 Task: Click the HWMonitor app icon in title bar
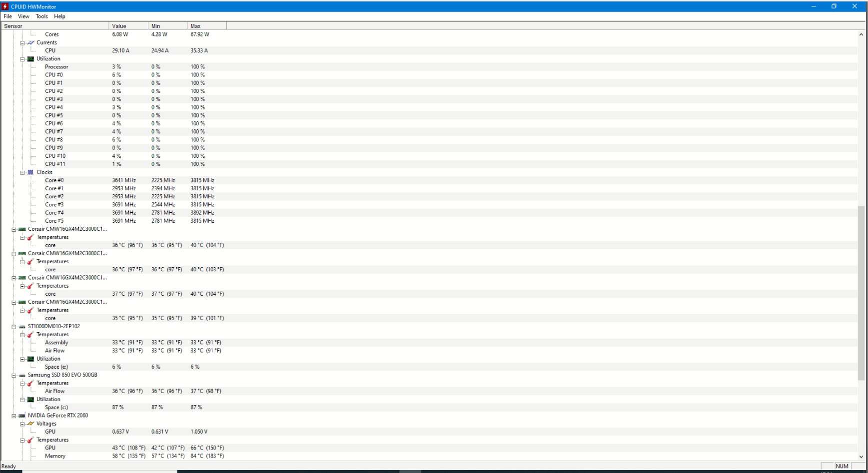coord(5,6)
